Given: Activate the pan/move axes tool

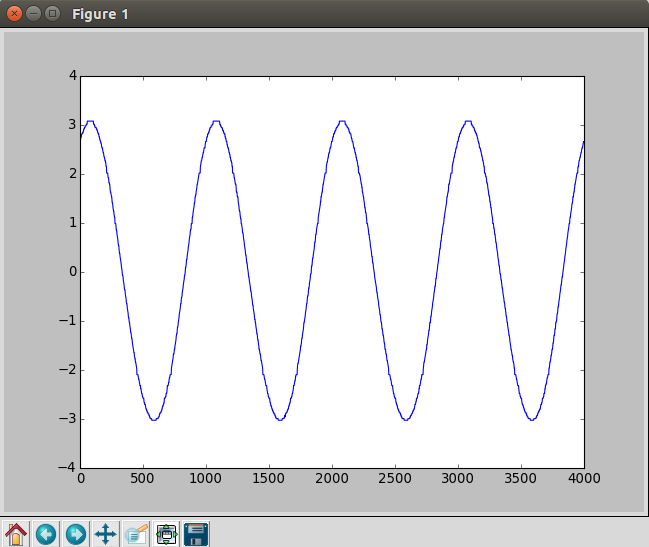Looking at the screenshot, I should point(106,534).
